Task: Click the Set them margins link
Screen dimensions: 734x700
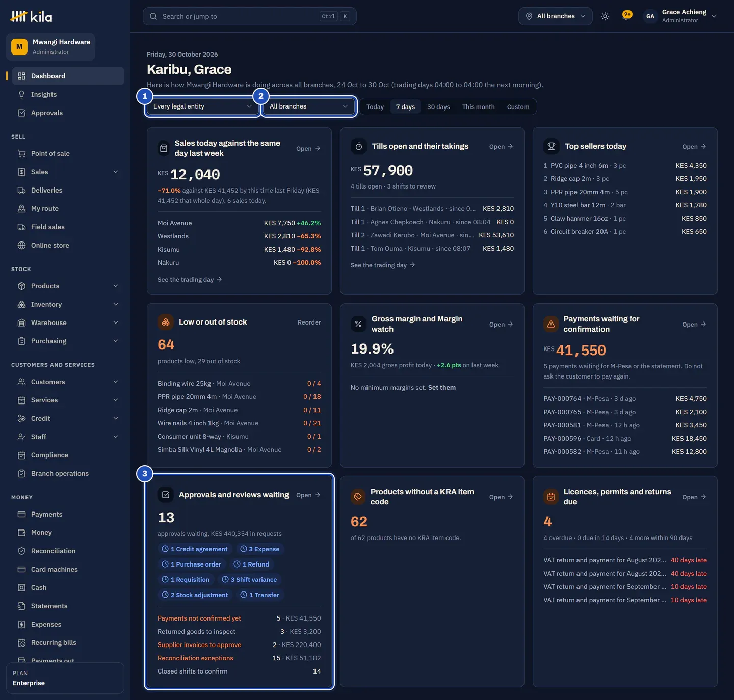Action: pos(442,388)
